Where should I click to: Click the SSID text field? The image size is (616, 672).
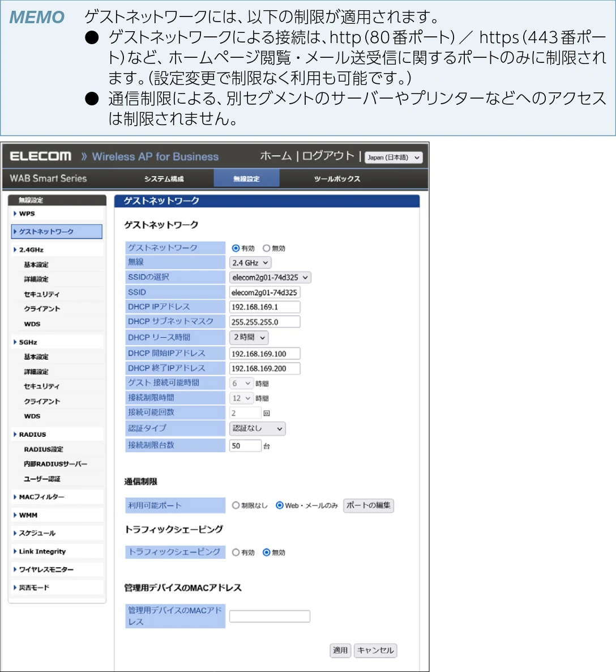[x=264, y=292]
